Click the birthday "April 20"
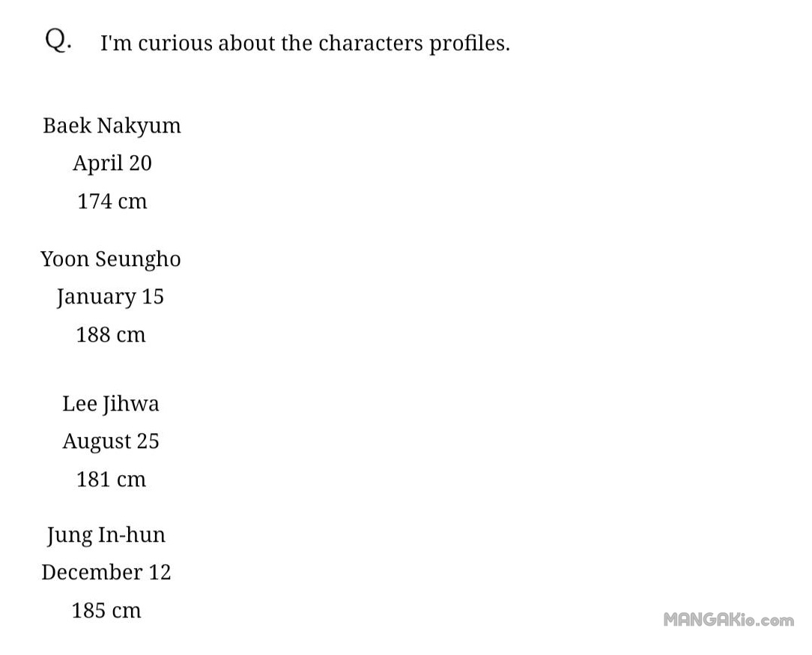812x655 pixels. tap(112, 163)
